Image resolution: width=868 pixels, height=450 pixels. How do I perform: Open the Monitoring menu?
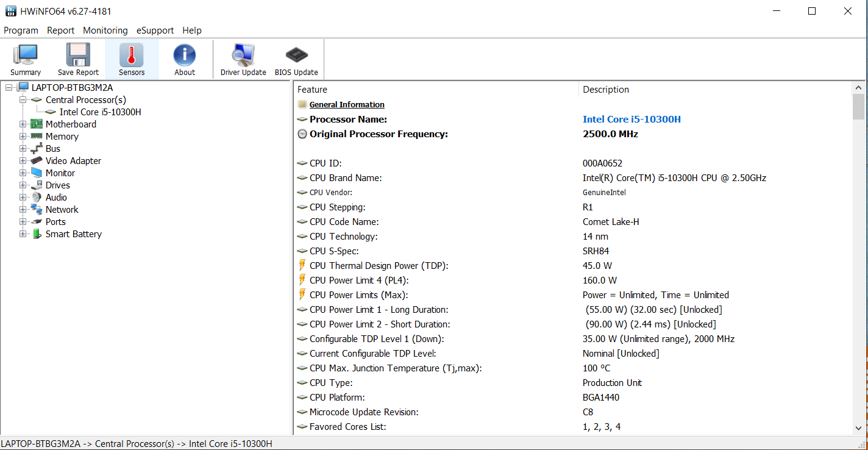(105, 30)
